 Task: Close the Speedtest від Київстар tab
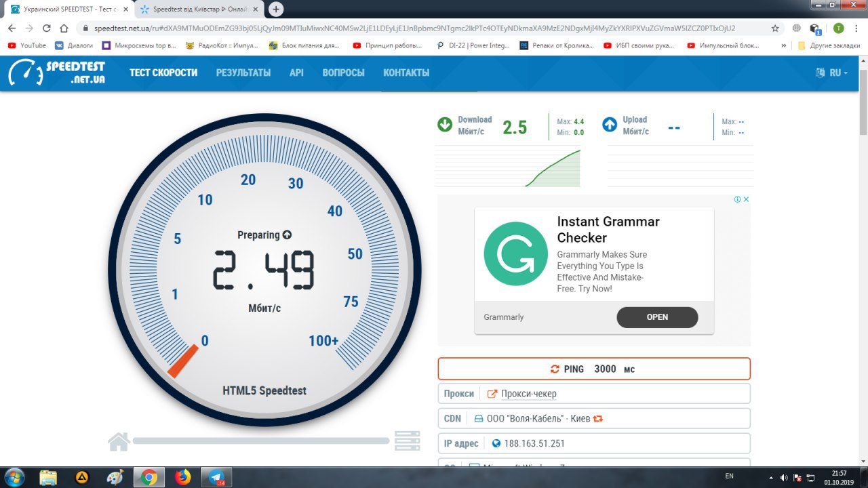click(255, 9)
